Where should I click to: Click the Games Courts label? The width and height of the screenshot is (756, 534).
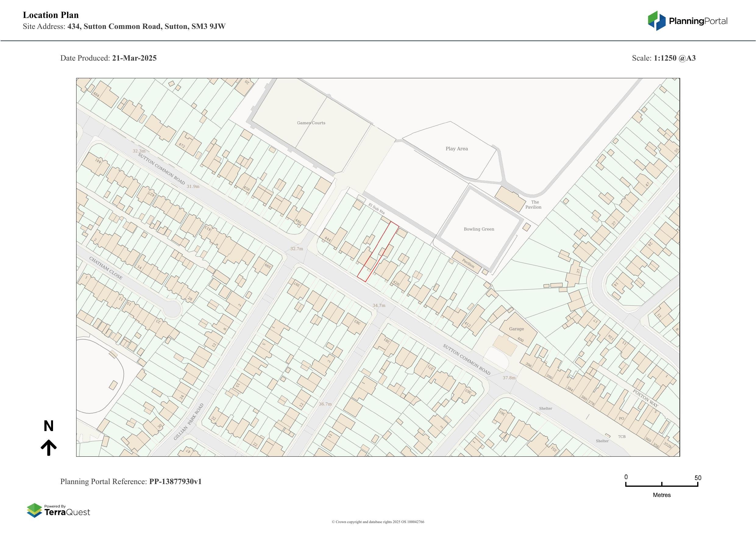click(x=311, y=123)
